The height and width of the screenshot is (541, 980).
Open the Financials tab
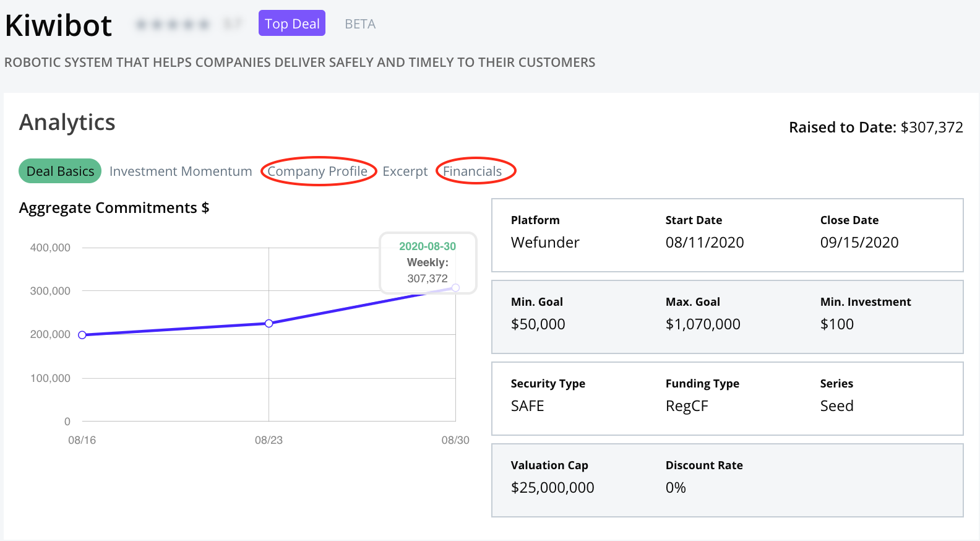coord(473,171)
